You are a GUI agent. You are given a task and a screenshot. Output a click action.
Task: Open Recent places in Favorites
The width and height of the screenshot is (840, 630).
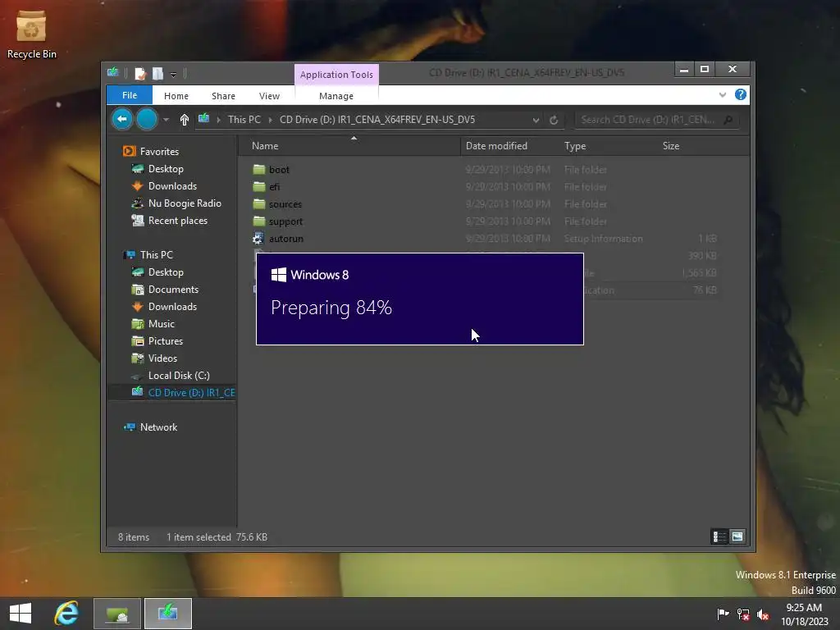[177, 220]
